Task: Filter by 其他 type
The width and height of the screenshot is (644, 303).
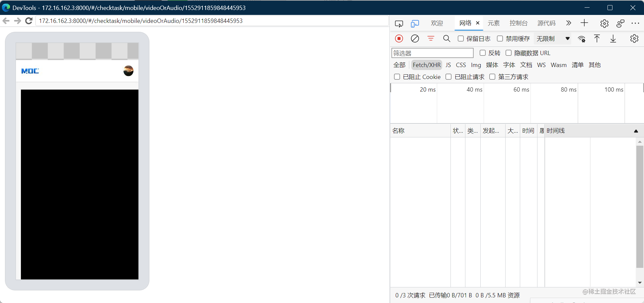Action: click(595, 65)
